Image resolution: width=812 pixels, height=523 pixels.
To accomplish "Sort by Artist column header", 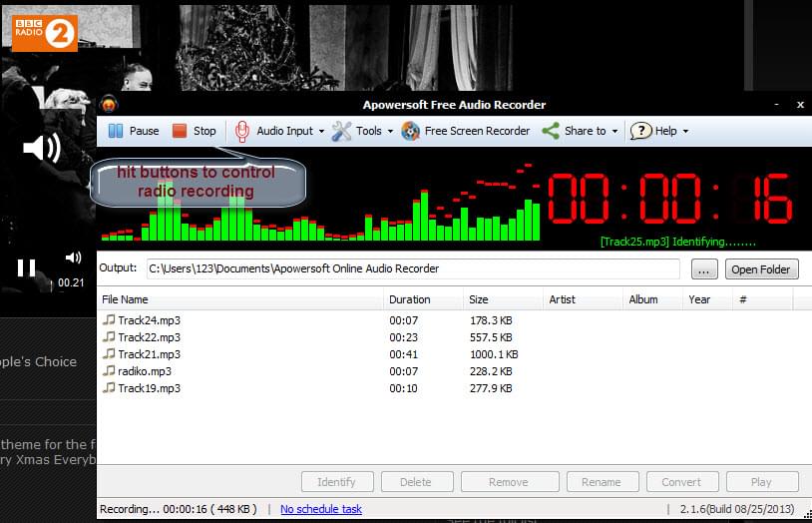I will coord(584,299).
